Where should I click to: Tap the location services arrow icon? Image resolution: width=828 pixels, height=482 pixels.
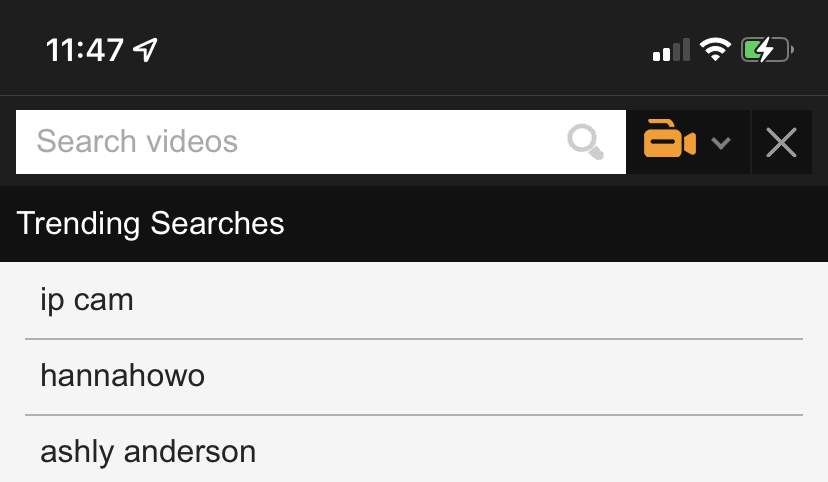pyautogui.click(x=146, y=49)
